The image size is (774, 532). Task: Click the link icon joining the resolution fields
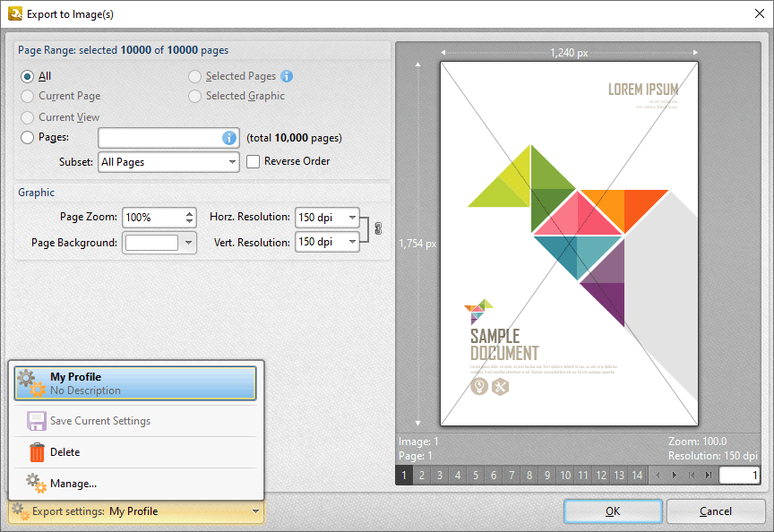click(x=377, y=228)
